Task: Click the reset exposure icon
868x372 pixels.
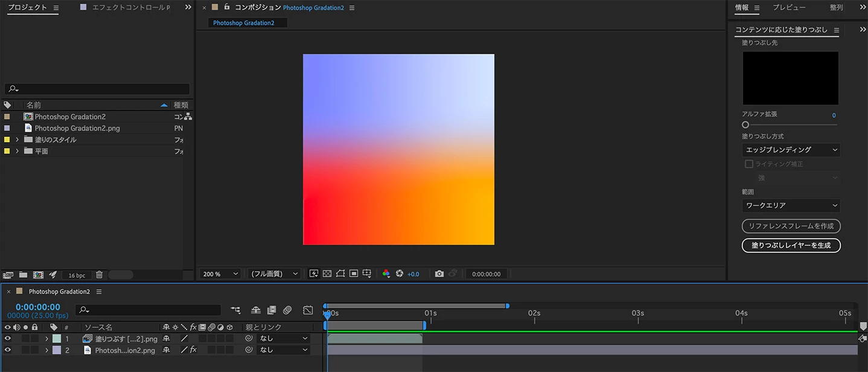Action: pos(399,274)
